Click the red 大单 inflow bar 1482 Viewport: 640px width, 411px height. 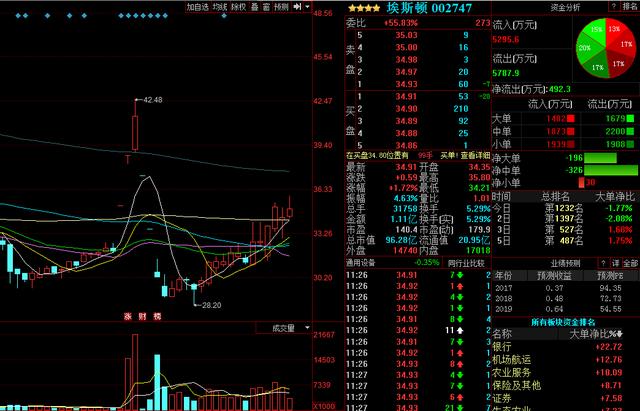coord(571,119)
